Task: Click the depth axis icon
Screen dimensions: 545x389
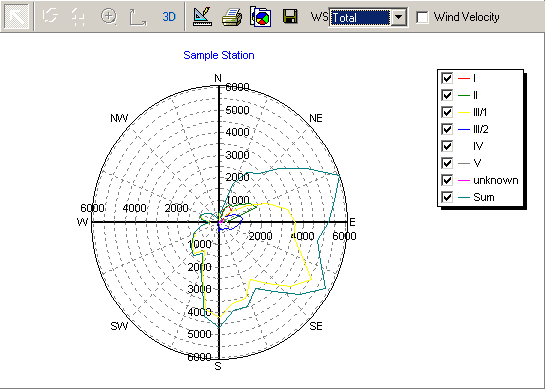Action: pos(138,17)
